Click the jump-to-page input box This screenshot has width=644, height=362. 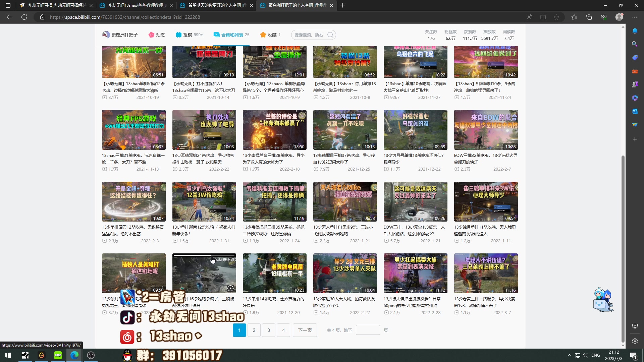pos(368,330)
